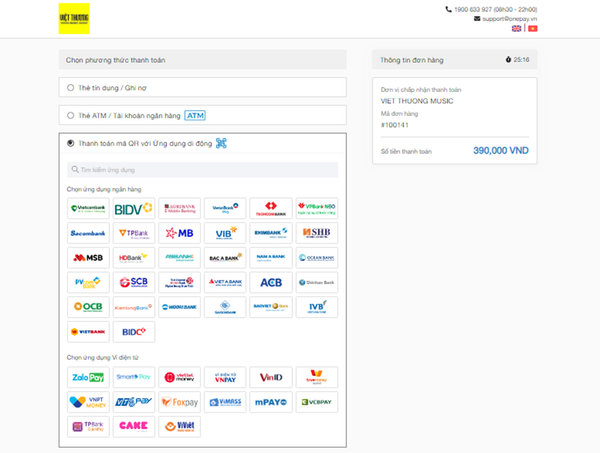Pick the ViMASS wallet

coord(225,402)
